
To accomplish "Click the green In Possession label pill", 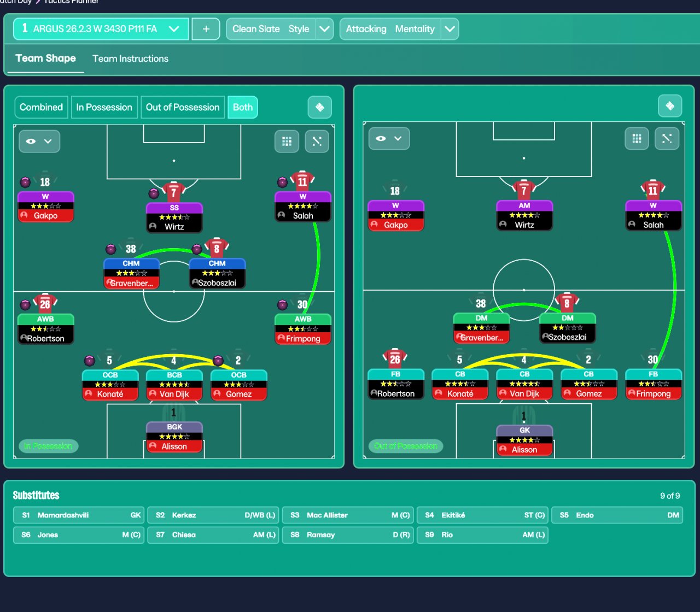I will pos(49,446).
